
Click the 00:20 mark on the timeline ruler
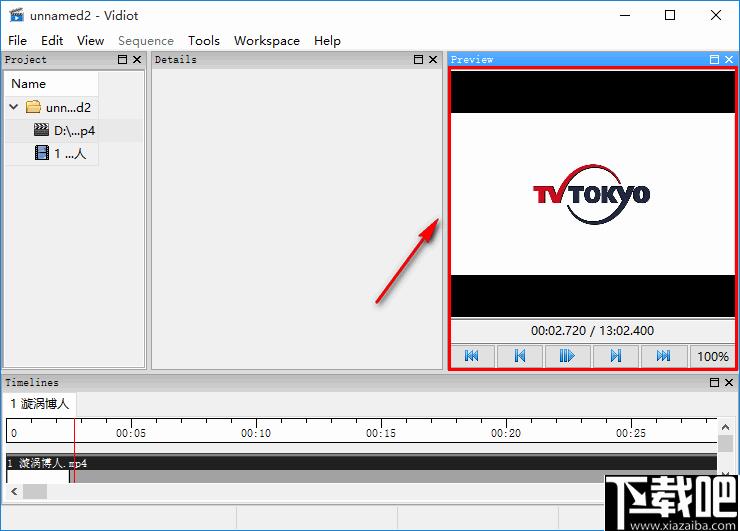506,433
